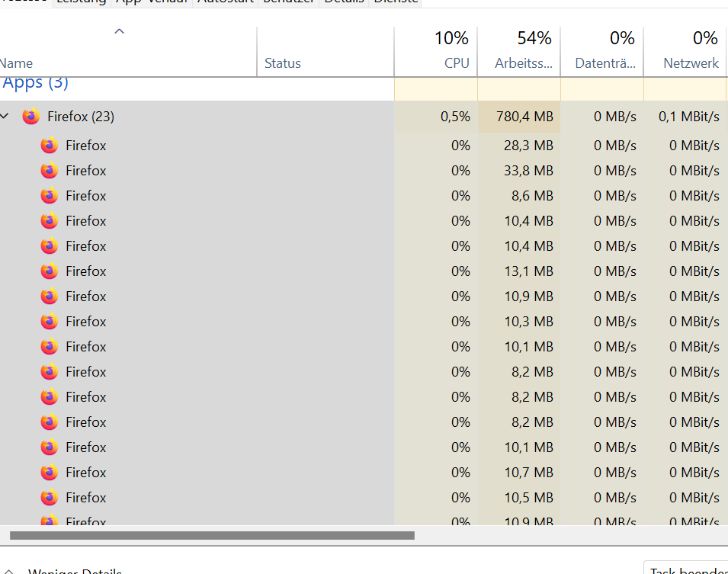Click the Firefox name in the 10,3 MB row

click(x=86, y=321)
